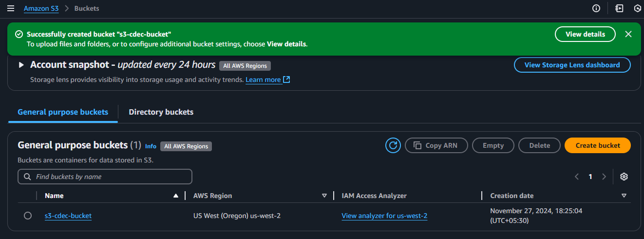Click the hexagon icon at top right

click(x=637, y=9)
